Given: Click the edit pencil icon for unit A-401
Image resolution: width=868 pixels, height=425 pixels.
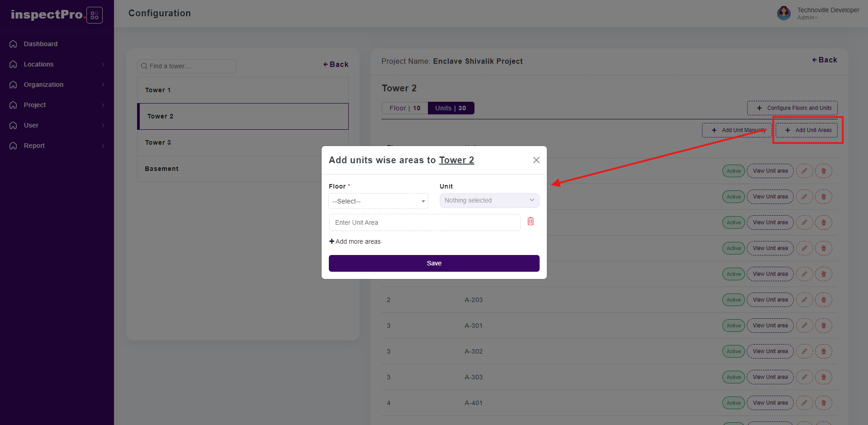Looking at the screenshot, I should point(804,403).
